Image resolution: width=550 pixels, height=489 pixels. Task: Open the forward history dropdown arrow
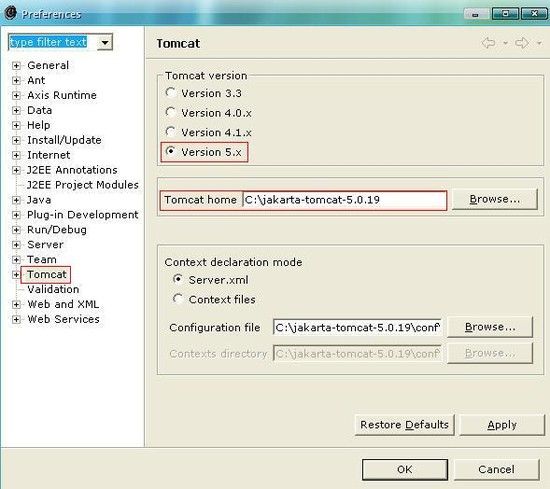[539, 43]
